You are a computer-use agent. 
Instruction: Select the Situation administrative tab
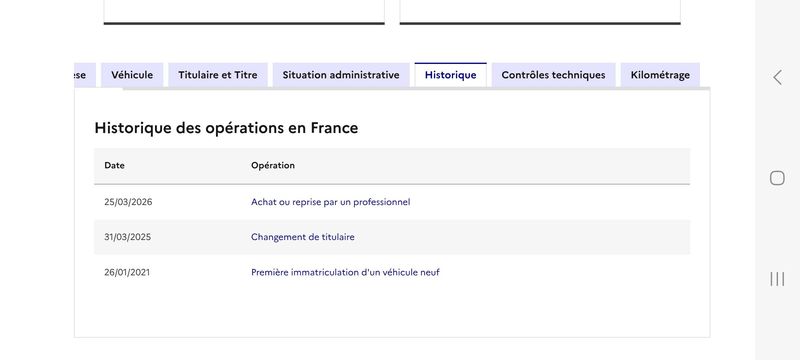pyautogui.click(x=341, y=75)
